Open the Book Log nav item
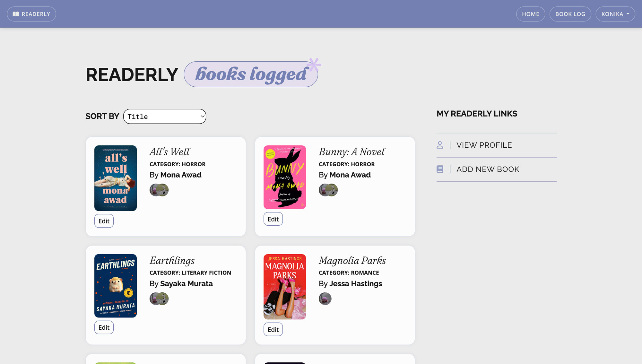642x364 pixels. tap(570, 14)
